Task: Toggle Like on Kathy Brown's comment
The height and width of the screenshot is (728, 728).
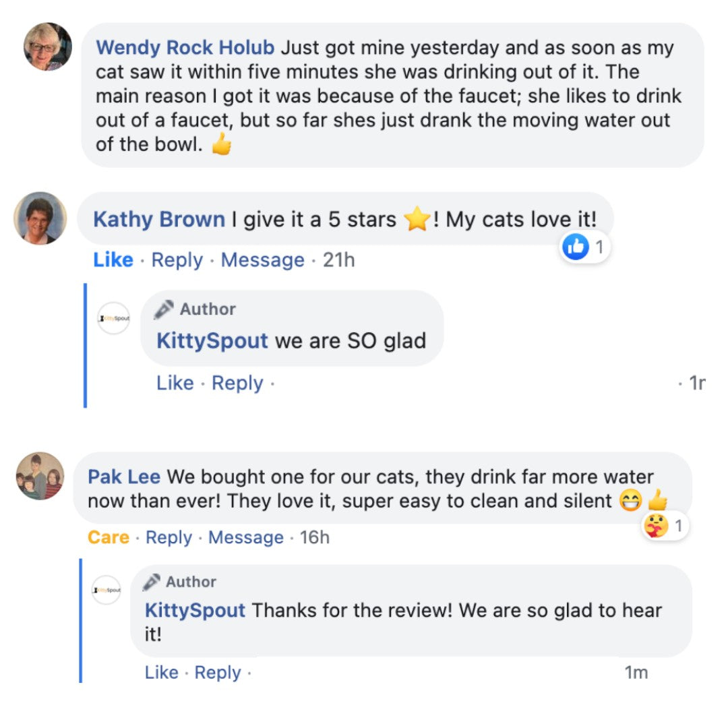Action: 113,260
